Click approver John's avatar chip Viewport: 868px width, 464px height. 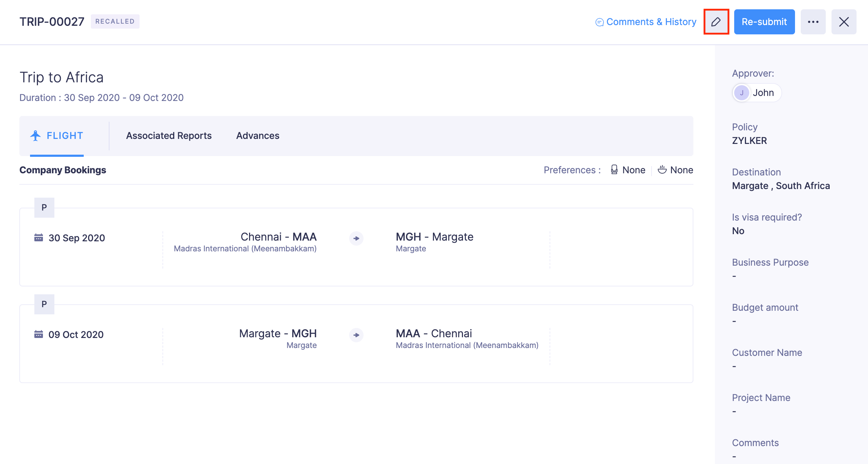(756, 93)
